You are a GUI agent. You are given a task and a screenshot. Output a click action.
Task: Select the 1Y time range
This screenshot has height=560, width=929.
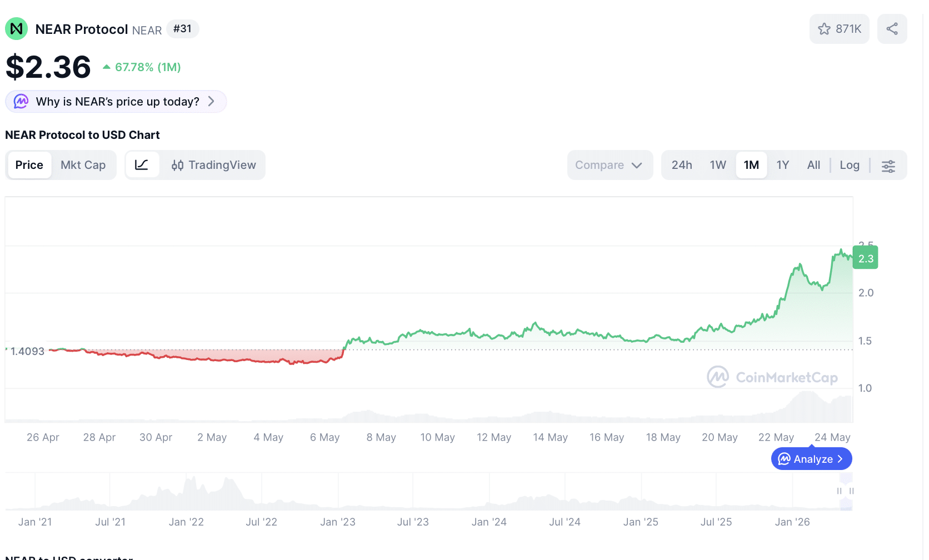[783, 165]
